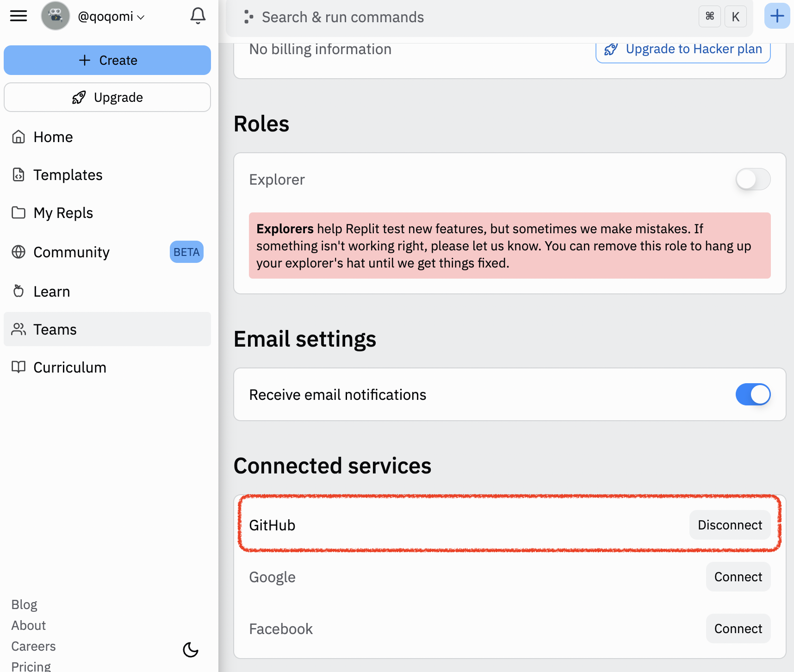
Task: Click rocket icon in sidebar Upgrade button
Action: coord(79,97)
